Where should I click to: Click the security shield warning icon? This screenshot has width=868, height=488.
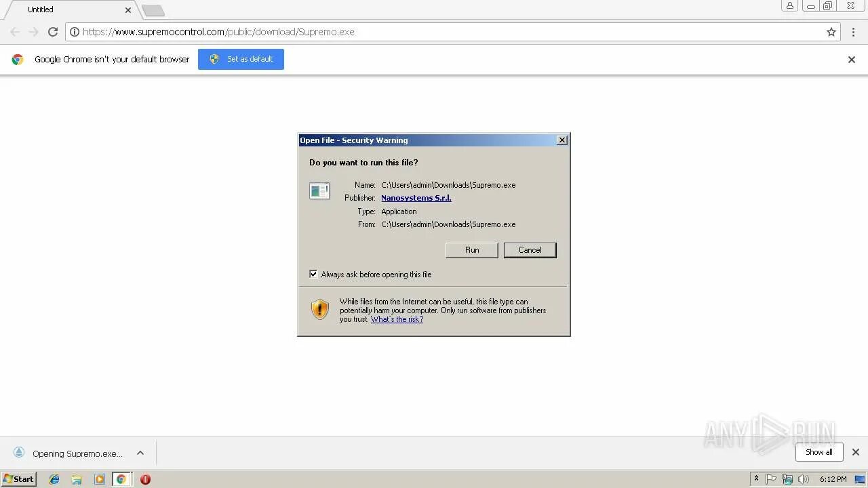(x=320, y=310)
